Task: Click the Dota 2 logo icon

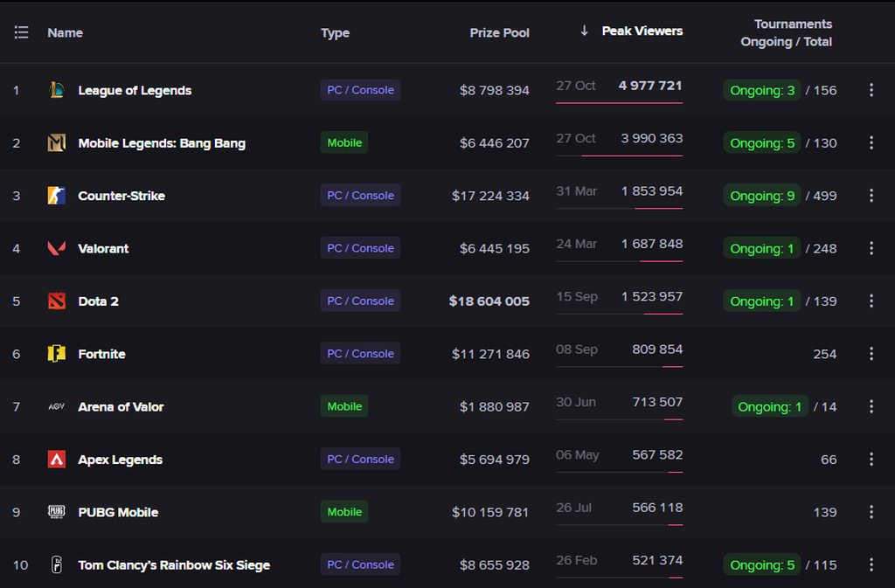Action: 57,301
